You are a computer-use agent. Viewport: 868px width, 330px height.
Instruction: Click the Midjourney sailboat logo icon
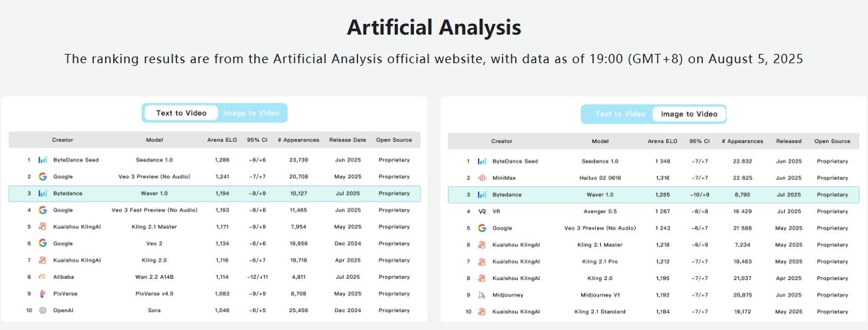pyautogui.click(x=482, y=295)
